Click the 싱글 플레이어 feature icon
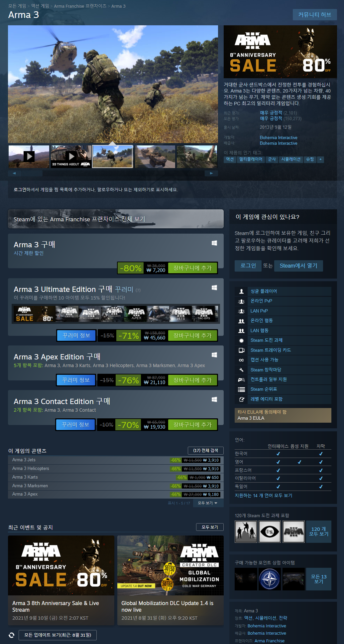This screenshot has height=644, width=344. (241, 291)
